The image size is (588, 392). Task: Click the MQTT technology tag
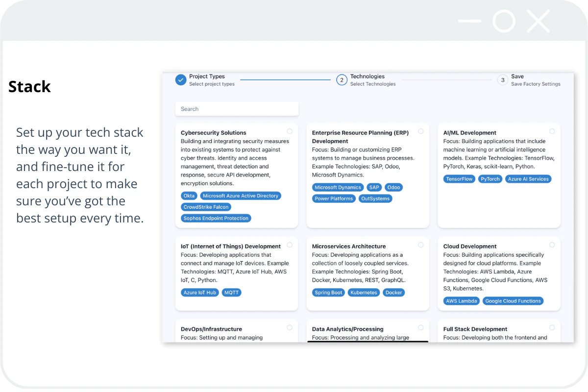[x=231, y=292]
